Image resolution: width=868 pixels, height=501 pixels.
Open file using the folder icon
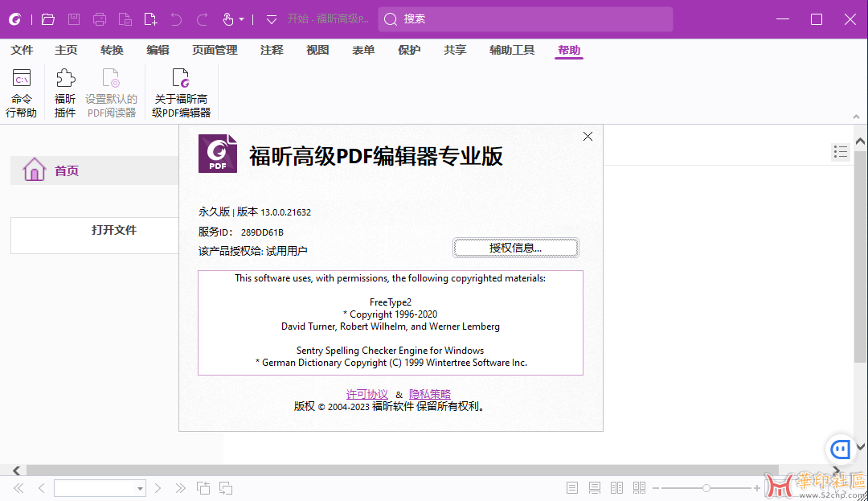48,19
